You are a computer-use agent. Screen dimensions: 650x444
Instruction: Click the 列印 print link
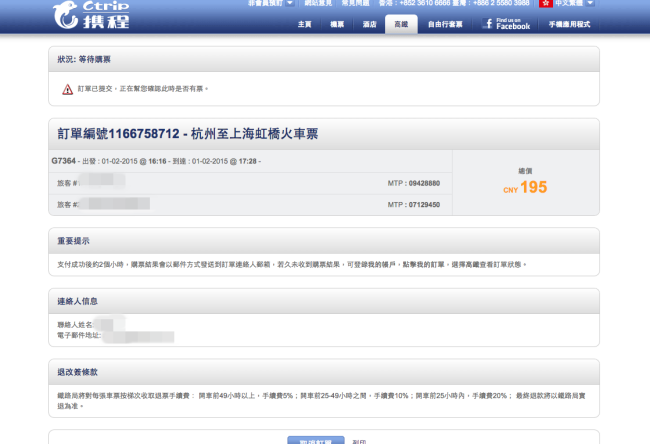point(359,442)
